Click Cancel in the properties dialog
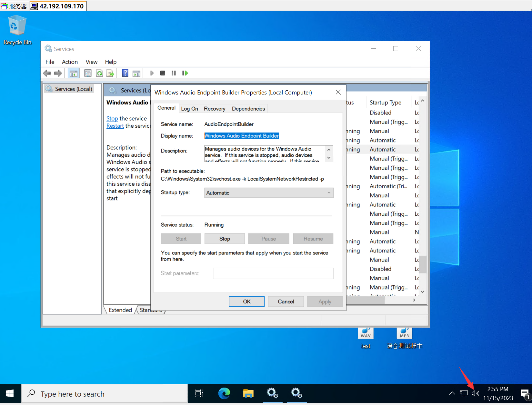The height and width of the screenshot is (405, 532). click(x=286, y=301)
